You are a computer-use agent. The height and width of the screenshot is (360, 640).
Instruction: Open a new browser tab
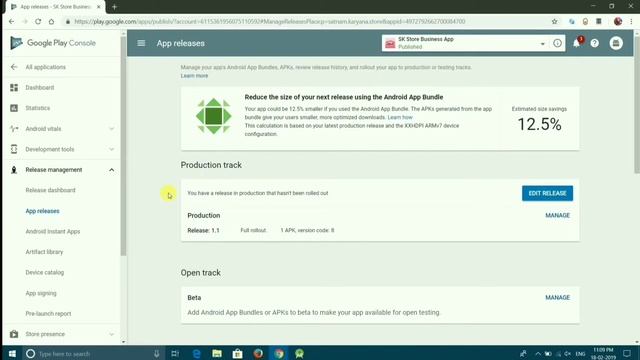click(114, 7)
